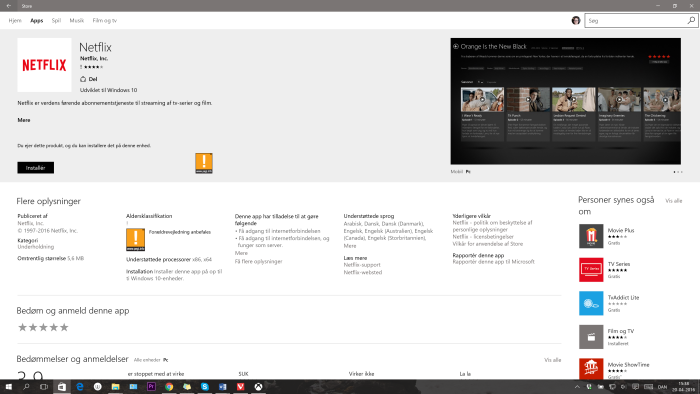Click Underholdning category link

coord(36,247)
